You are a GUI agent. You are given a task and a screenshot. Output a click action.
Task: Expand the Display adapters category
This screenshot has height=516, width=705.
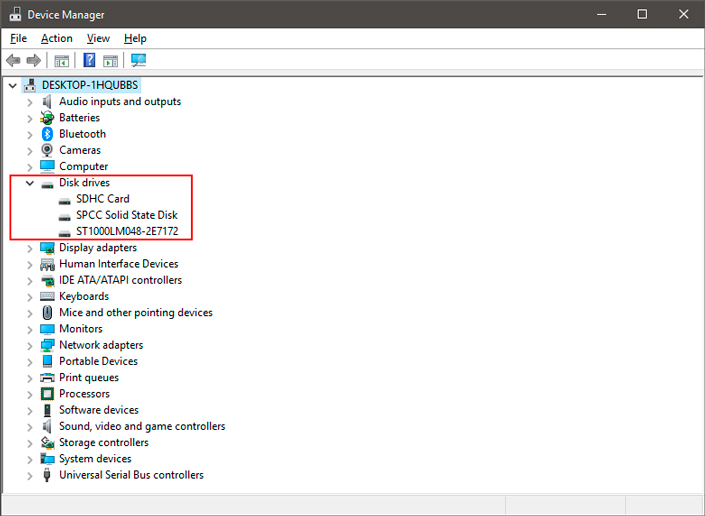(30, 248)
